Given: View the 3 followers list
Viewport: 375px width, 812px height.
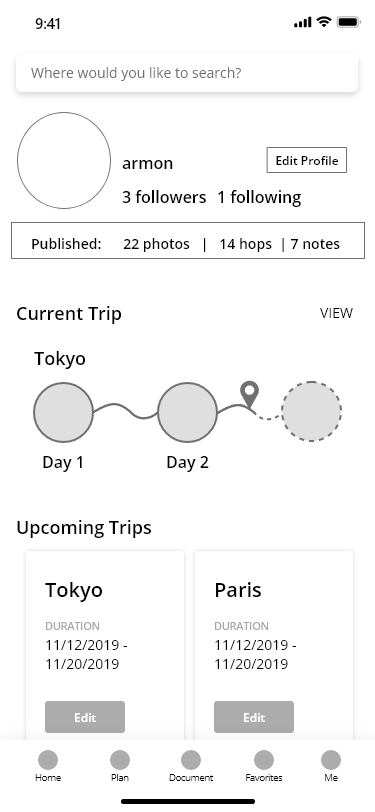Looking at the screenshot, I should point(164,197).
